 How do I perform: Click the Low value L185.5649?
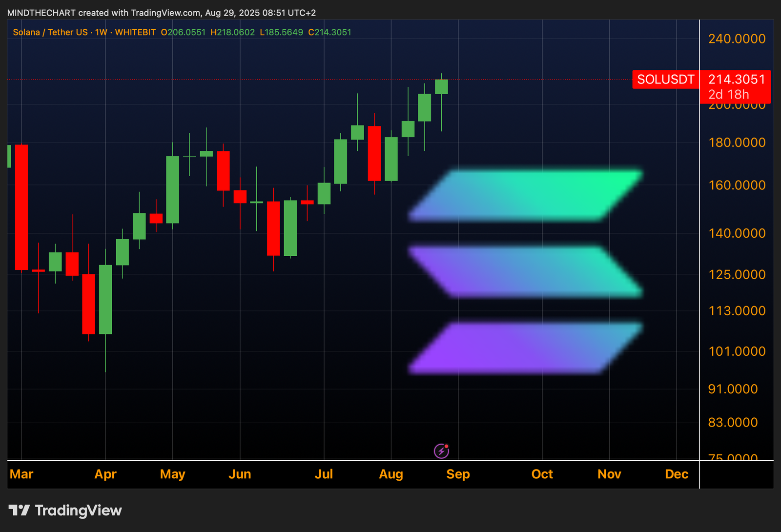click(282, 32)
